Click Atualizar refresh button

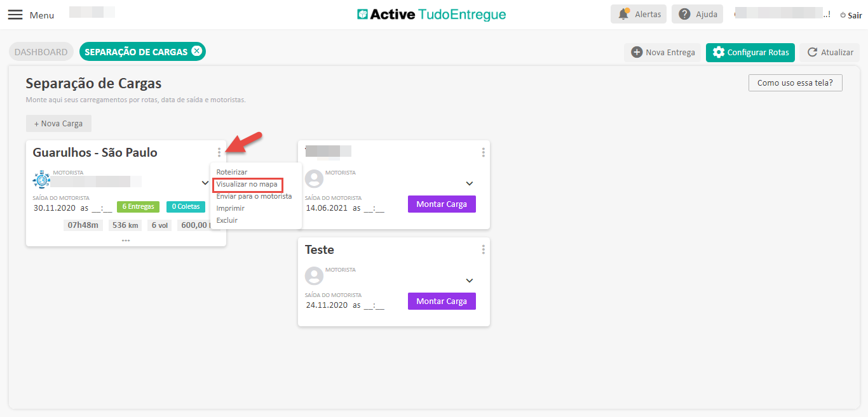(829, 53)
